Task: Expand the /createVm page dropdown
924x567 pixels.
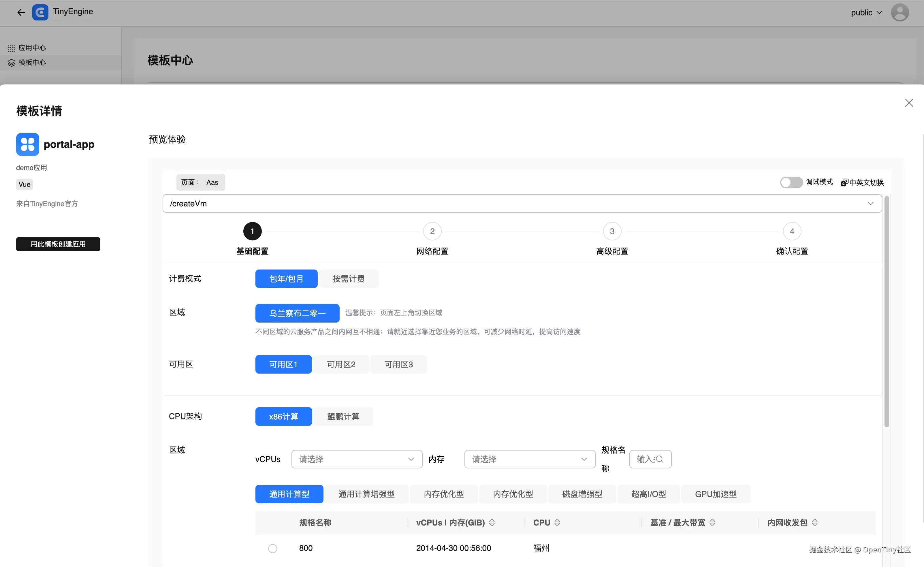Action: [x=870, y=204]
